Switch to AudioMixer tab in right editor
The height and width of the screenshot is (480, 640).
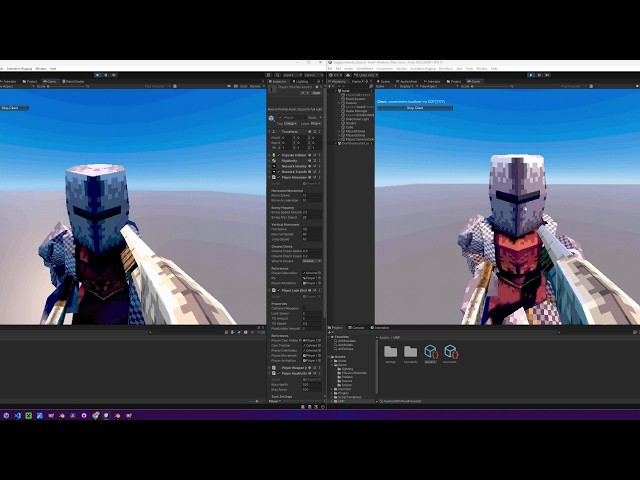click(407, 81)
